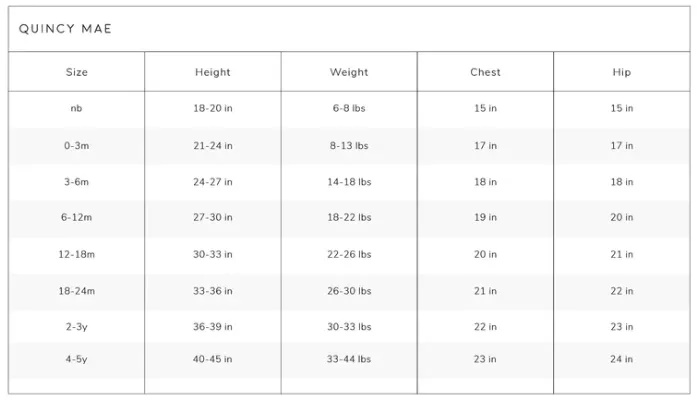This screenshot has height=401, width=697.
Task: Select the 4-5y size cell
Action: [76, 359]
